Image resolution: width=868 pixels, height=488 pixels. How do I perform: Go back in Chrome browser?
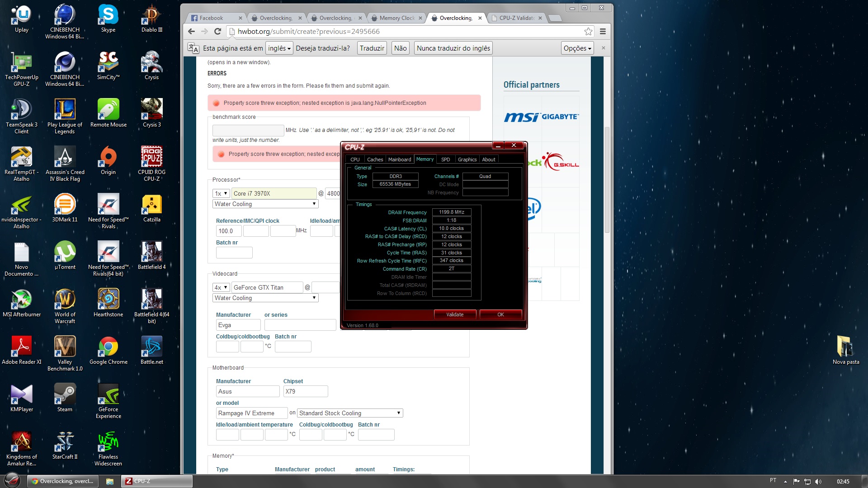click(191, 32)
